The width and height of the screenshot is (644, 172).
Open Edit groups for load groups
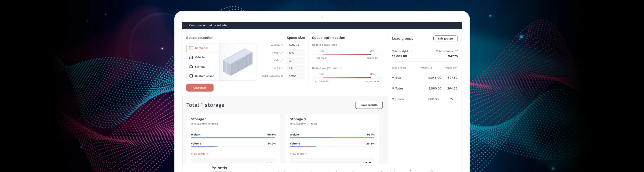click(445, 38)
